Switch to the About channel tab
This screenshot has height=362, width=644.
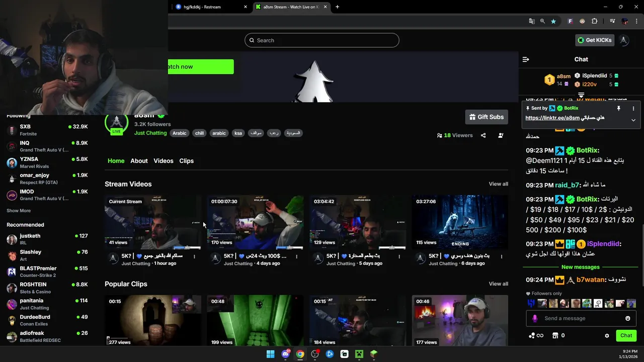coord(139,161)
